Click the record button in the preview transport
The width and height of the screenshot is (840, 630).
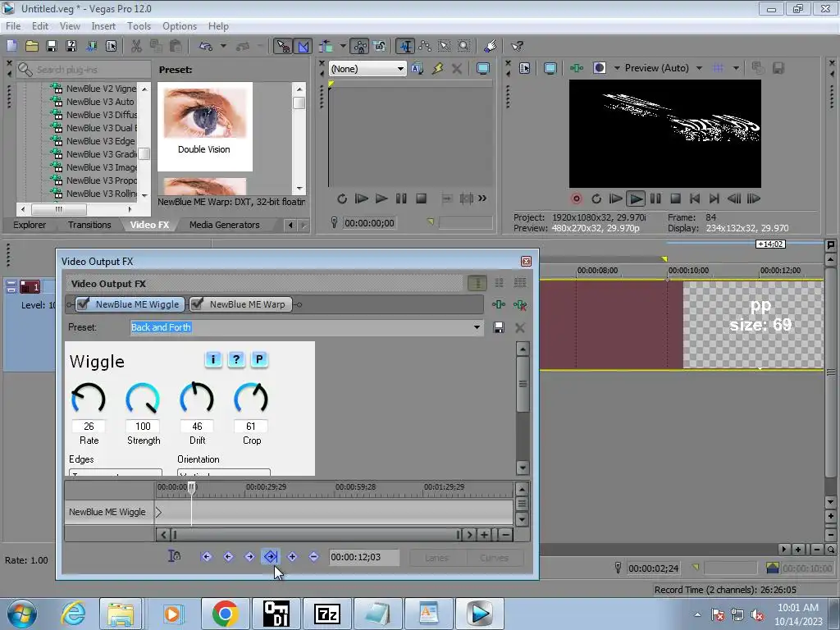coord(577,199)
